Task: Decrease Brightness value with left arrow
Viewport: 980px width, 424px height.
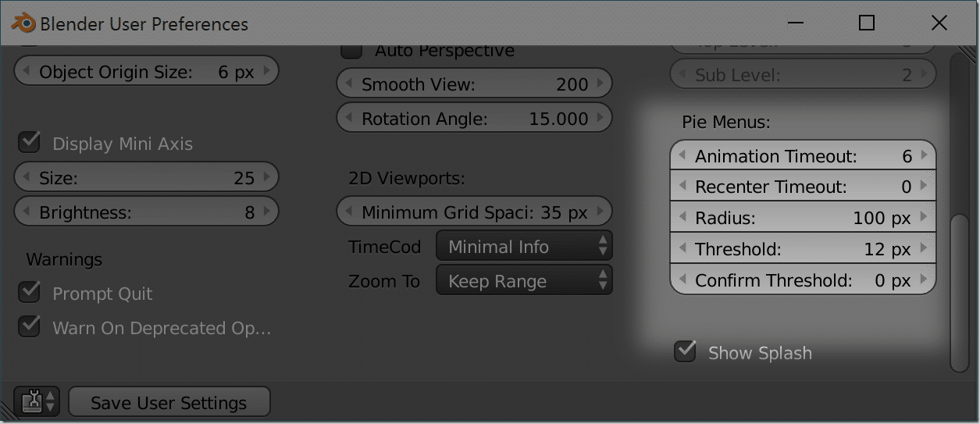Action: pyautogui.click(x=26, y=212)
